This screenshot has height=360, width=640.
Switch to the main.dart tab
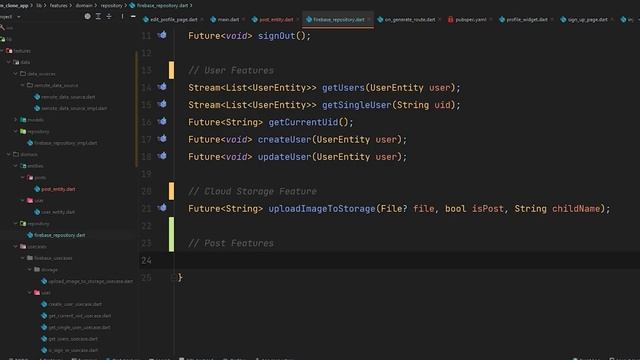228,19
